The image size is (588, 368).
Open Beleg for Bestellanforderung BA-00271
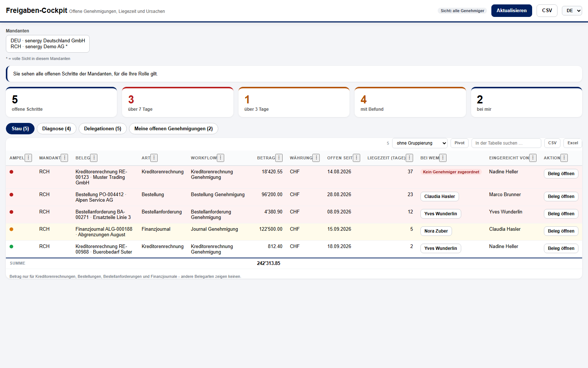561,214
